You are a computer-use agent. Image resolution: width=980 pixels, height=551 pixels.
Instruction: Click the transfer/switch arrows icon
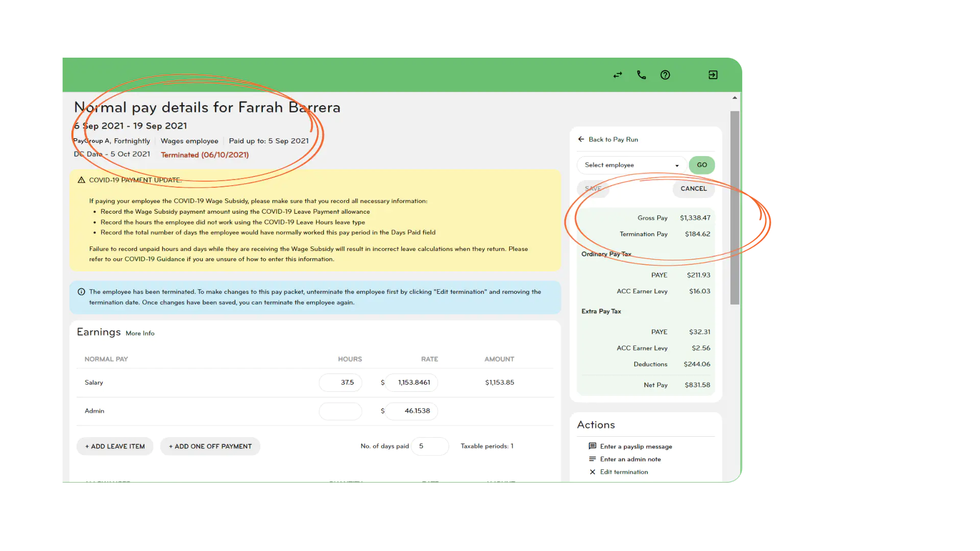[x=617, y=74]
